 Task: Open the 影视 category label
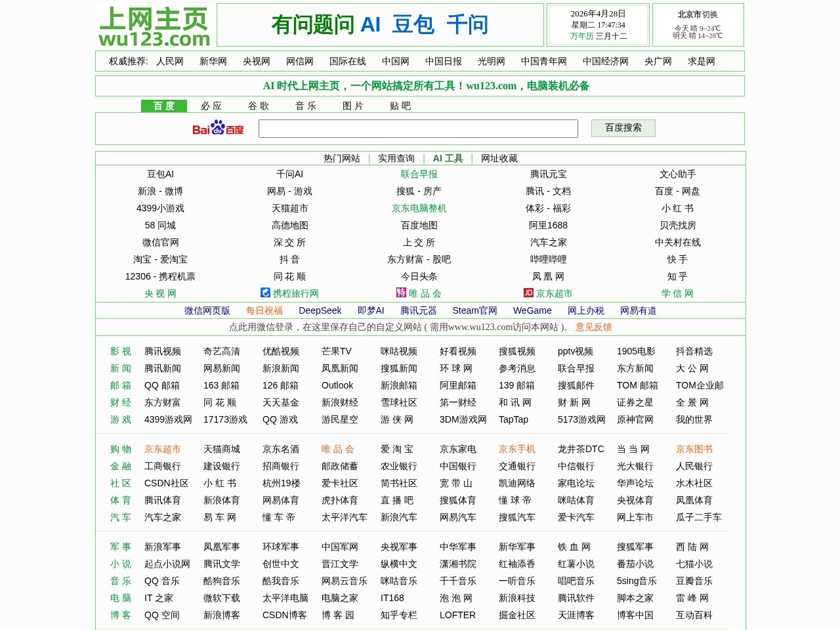[x=121, y=351]
